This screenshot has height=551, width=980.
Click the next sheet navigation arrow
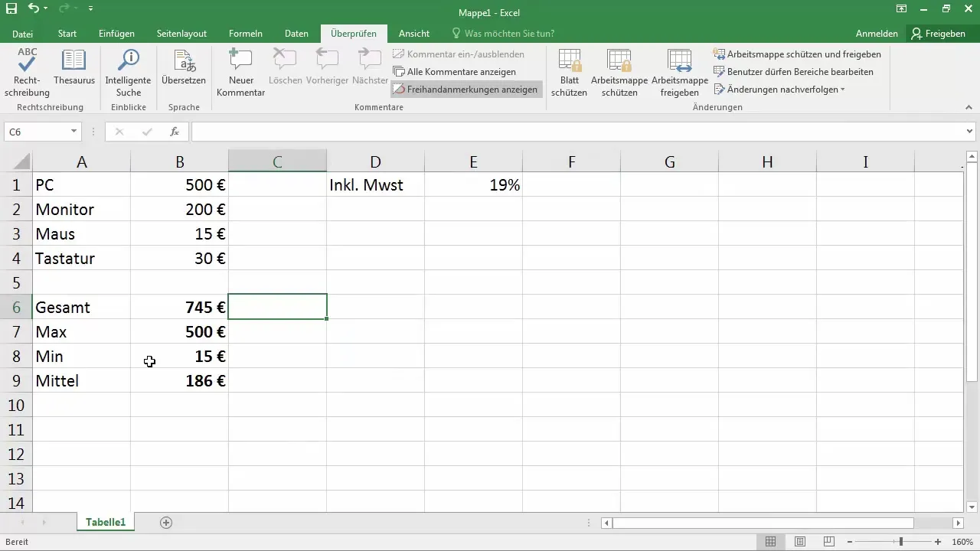point(44,523)
